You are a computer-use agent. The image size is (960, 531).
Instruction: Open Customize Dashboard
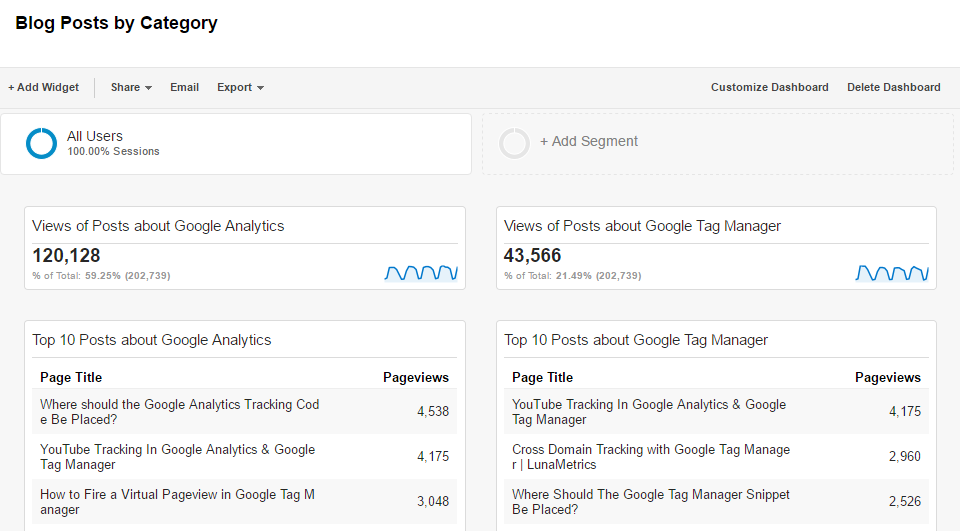point(770,87)
